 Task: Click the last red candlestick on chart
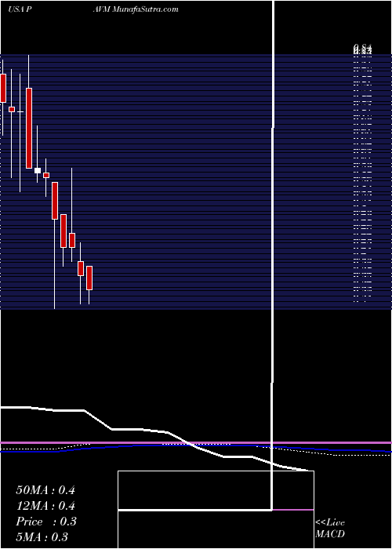click(89, 278)
